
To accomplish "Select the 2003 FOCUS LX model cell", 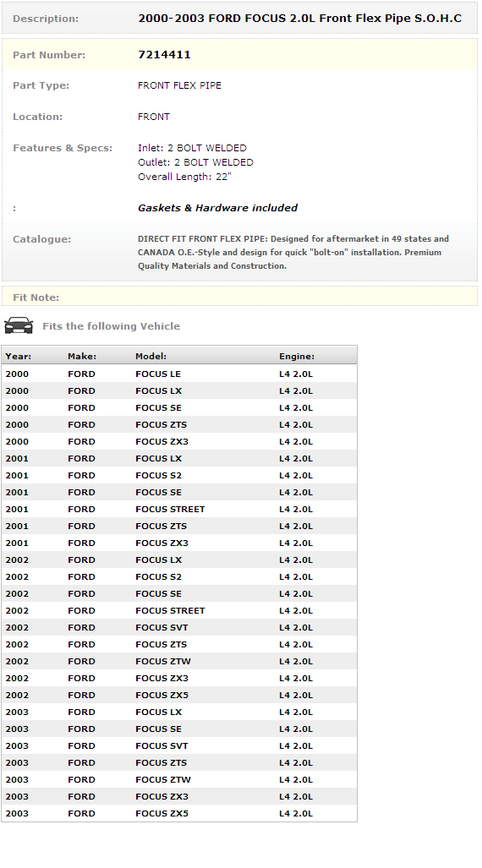I will 158,712.
